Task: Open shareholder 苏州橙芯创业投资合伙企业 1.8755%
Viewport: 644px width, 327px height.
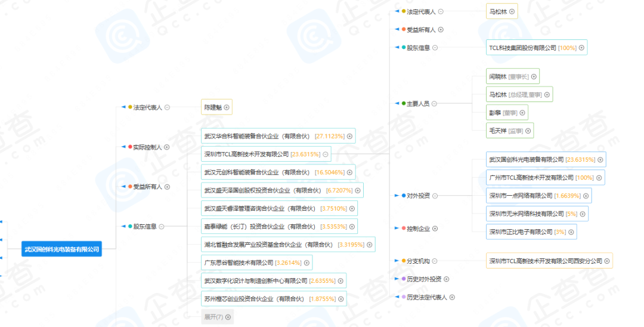Action: pyautogui.click(x=274, y=298)
